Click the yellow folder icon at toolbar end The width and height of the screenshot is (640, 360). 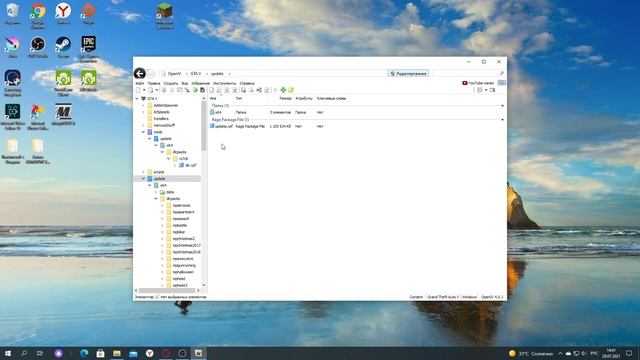(291, 90)
